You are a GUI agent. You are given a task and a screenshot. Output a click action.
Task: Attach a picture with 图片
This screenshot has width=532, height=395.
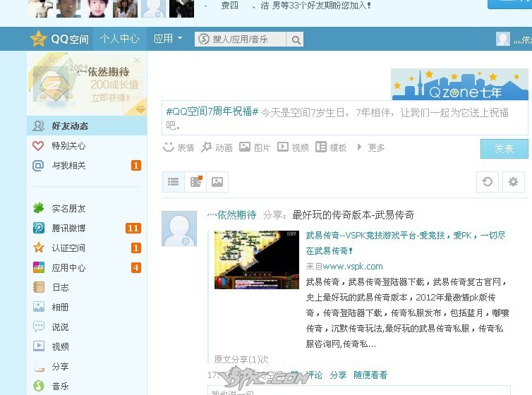[255, 147]
